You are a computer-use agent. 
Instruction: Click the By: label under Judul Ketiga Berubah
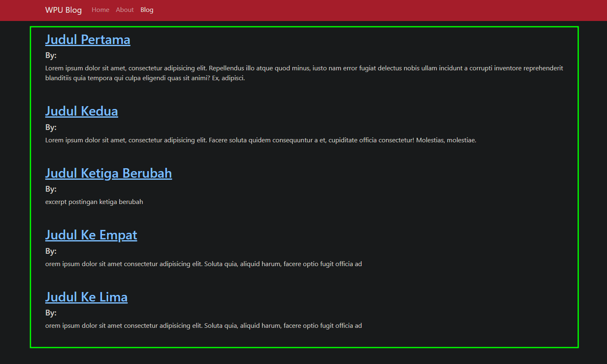point(51,189)
